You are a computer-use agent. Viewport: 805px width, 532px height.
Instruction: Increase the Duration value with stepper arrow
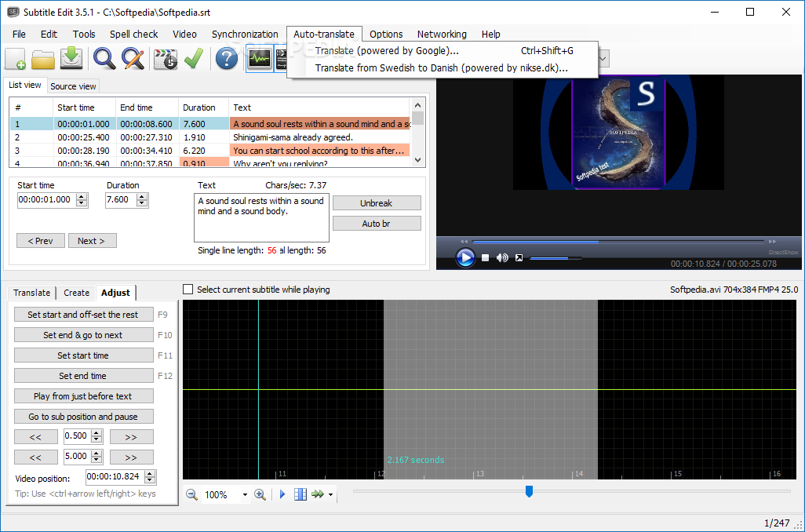[x=142, y=196]
